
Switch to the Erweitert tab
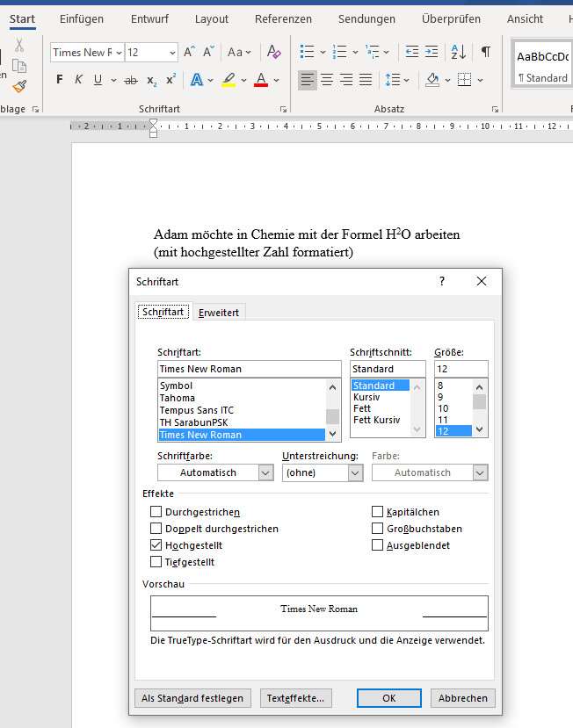219,313
